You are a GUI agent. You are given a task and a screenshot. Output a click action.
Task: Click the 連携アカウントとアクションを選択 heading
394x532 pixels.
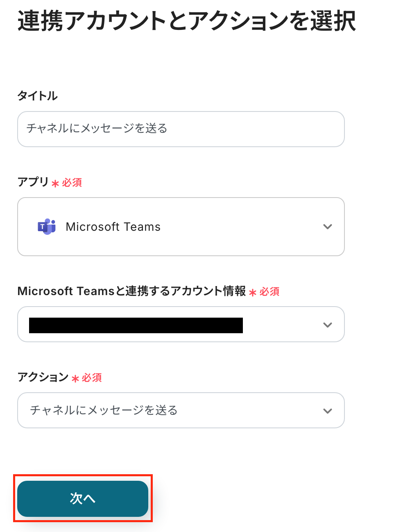[x=186, y=21]
